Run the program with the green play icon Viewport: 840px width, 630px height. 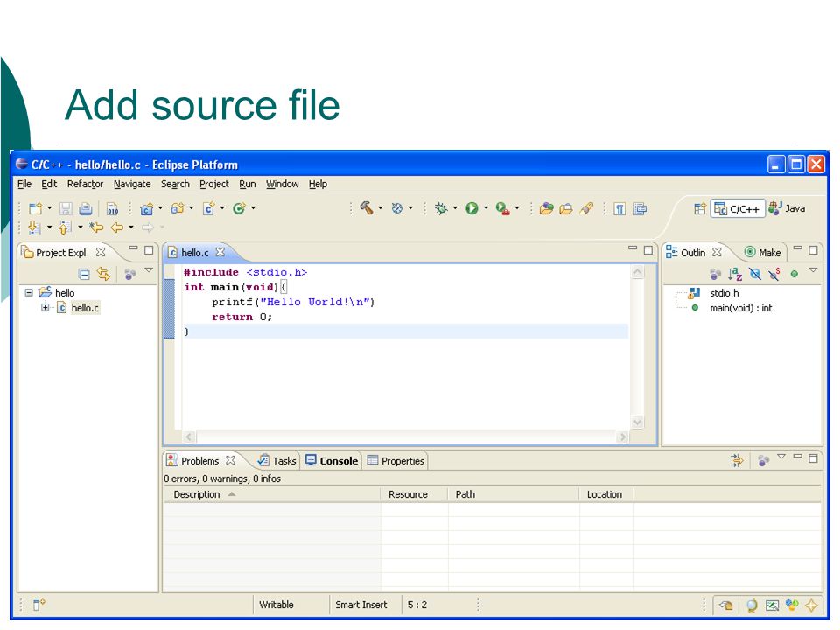[472, 208]
